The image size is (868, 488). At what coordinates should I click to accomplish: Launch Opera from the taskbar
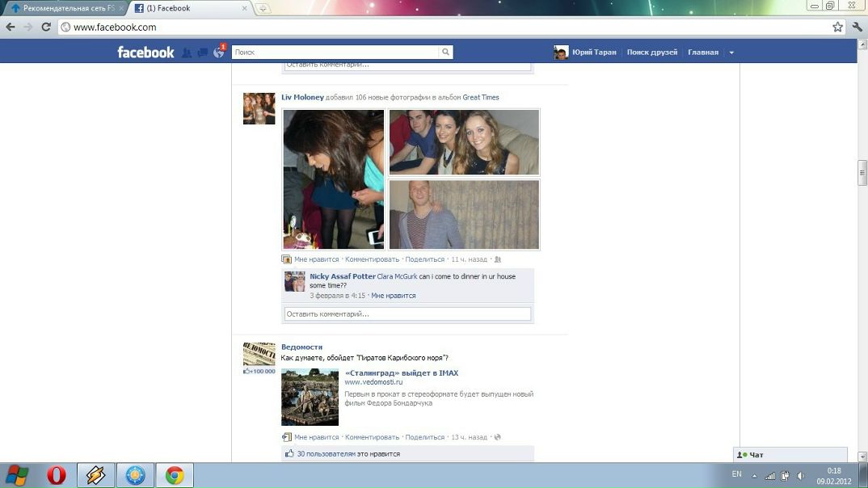pyautogui.click(x=57, y=475)
